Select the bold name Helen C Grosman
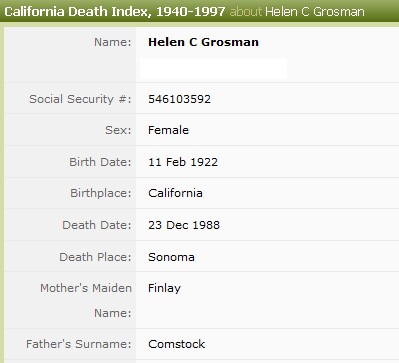 point(203,42)
